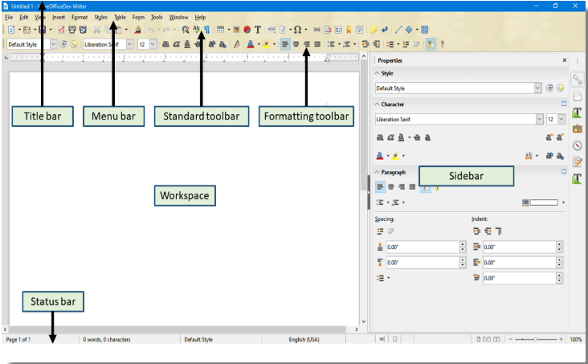Click English (USA) language in the status bar
The image size is (588, 364).
(303, 340)
